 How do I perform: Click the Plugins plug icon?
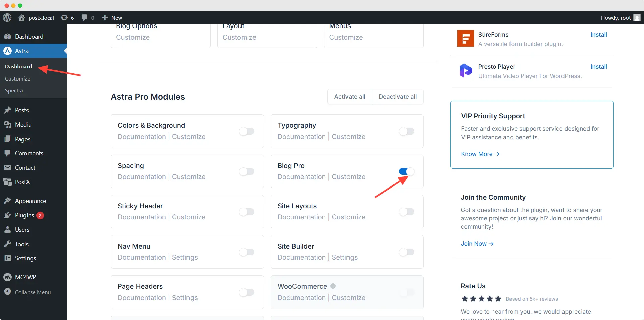tap(7, 215)
